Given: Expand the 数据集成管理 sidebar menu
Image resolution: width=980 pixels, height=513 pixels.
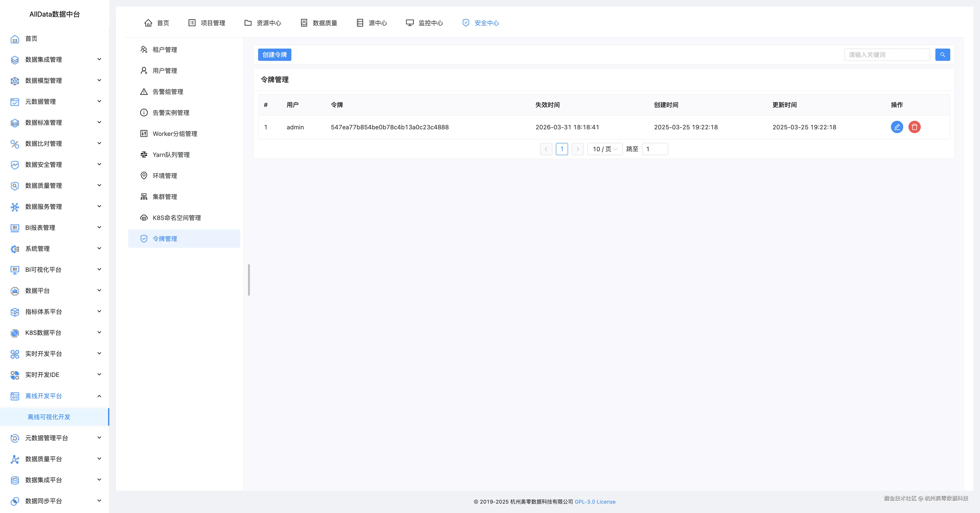Looking at the screenshot, I should [x=99, y=59].
